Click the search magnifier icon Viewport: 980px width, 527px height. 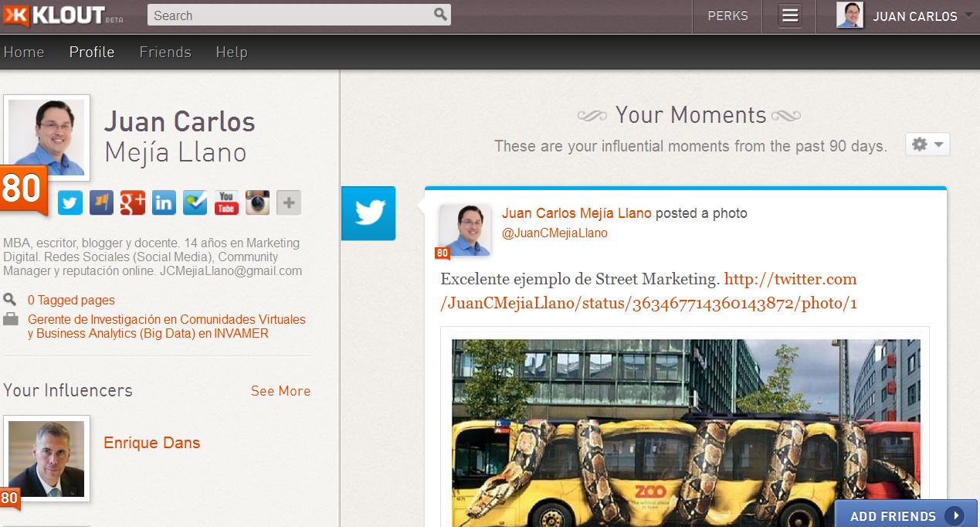click(440, 15)
